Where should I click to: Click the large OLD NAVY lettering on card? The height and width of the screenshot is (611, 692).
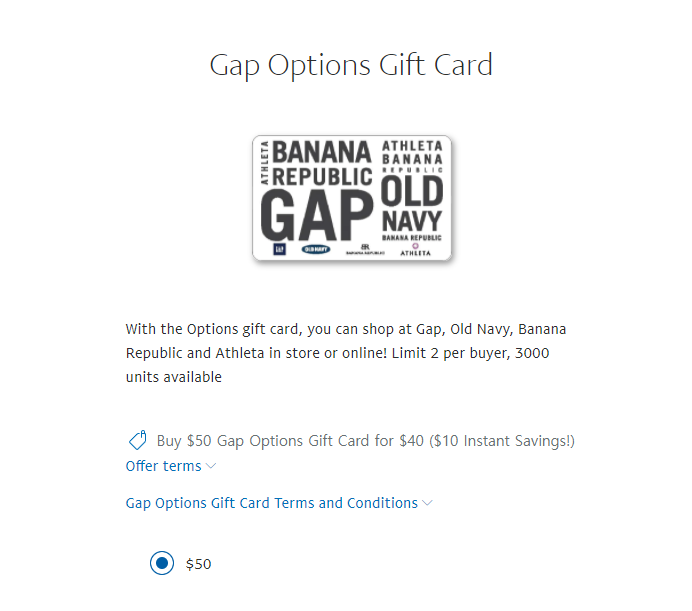point(412,204)
